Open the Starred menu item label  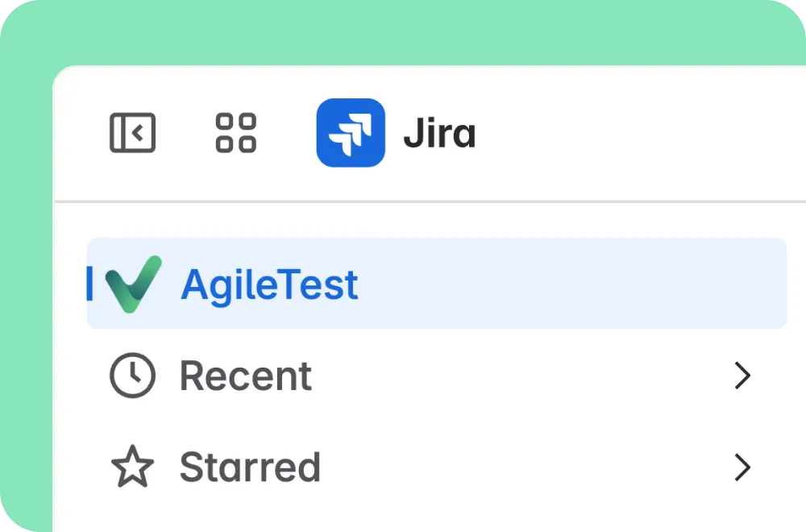(x=251, y=467)
